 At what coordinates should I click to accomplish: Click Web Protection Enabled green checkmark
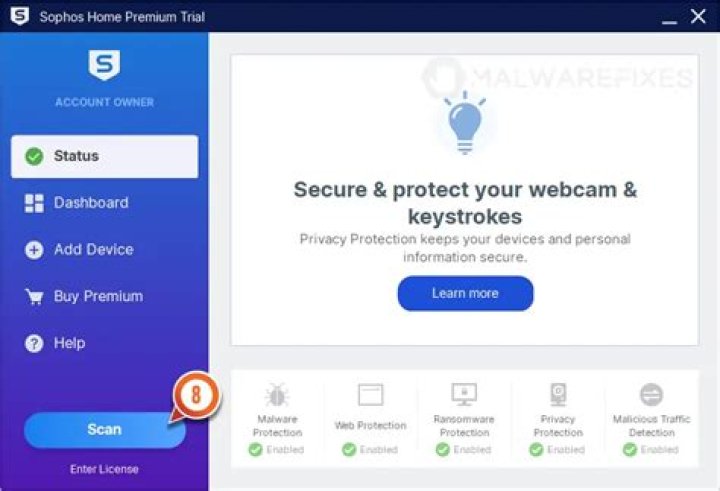tap(349, 450)
